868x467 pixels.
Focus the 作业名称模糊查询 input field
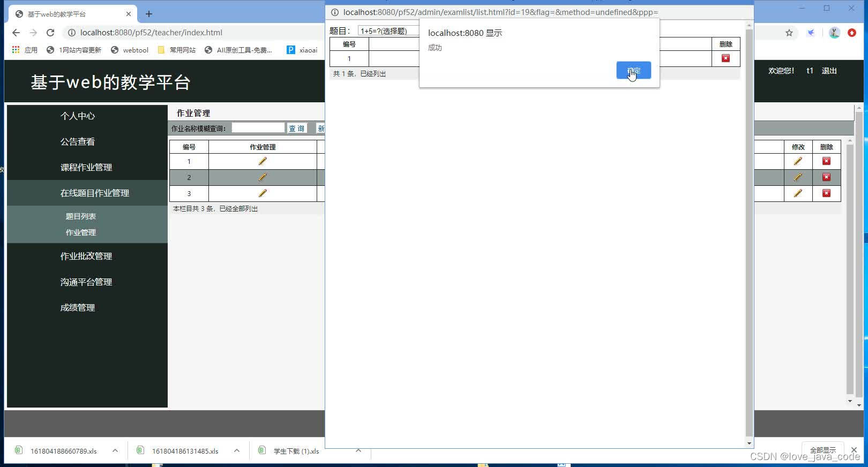[x=258, y=127]
